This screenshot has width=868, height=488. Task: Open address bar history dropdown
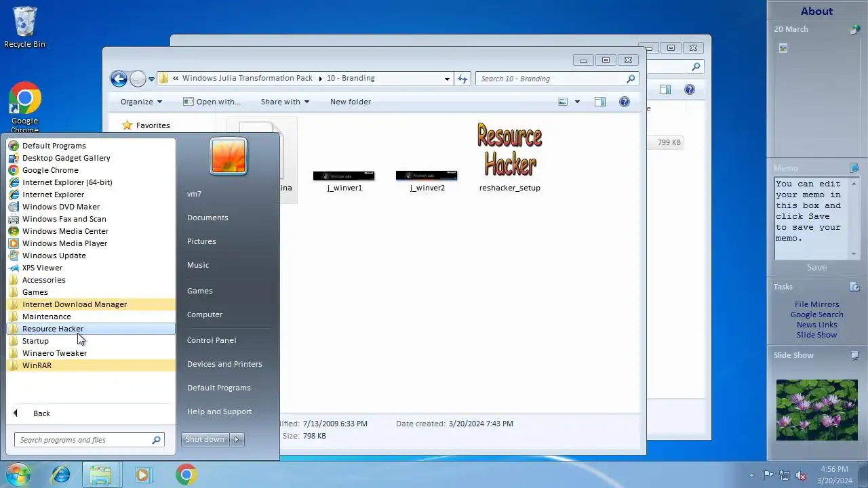point(447,79)
